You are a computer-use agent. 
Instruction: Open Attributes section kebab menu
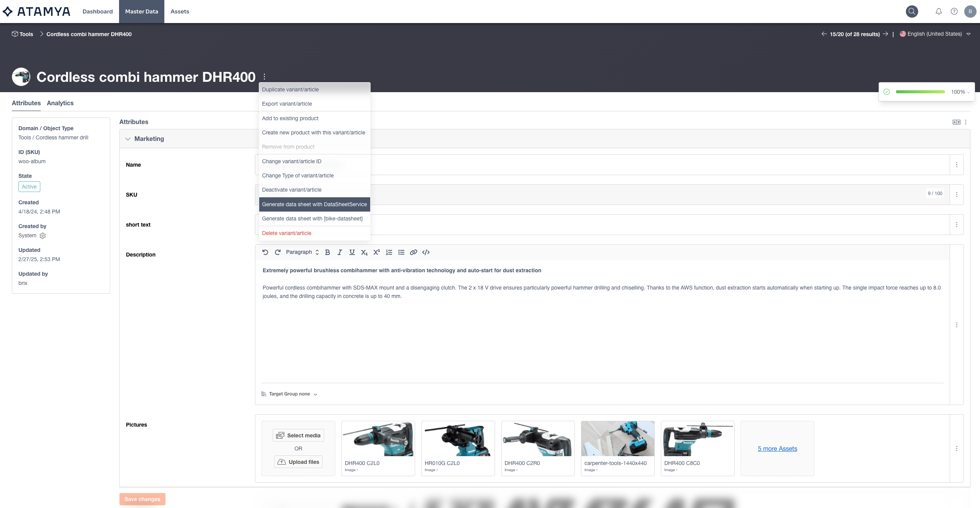pyautogui.click(x=966, y=122)
